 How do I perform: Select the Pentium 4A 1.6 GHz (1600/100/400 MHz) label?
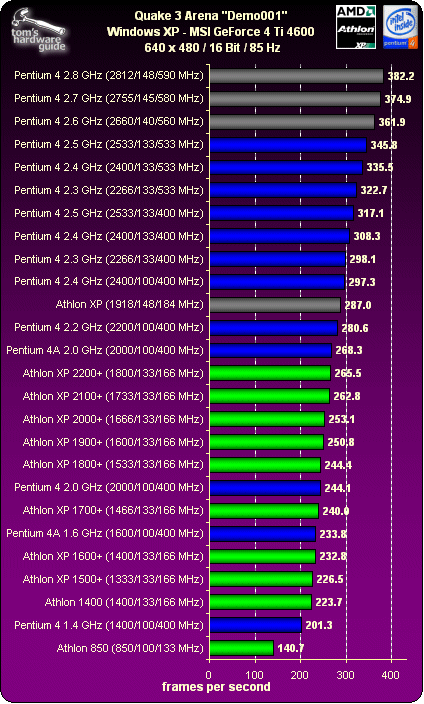click(x=105, y=533)
